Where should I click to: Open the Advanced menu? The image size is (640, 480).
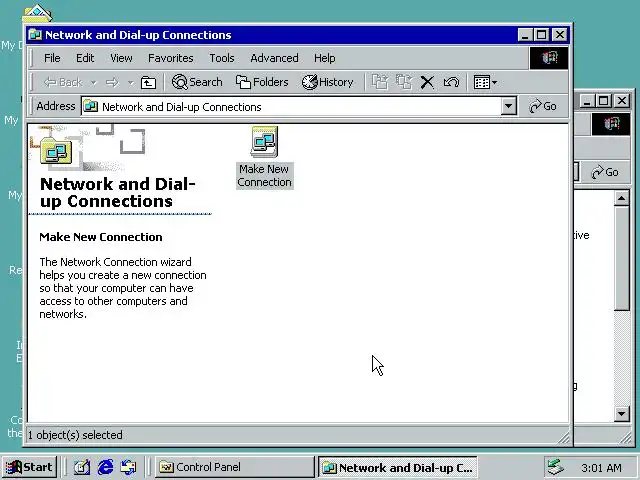pos(274,58)
